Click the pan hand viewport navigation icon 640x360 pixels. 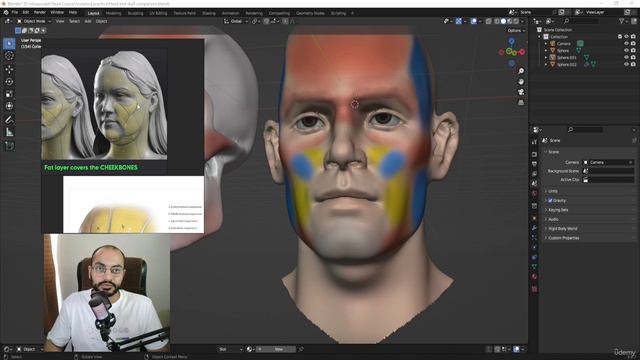521,82
